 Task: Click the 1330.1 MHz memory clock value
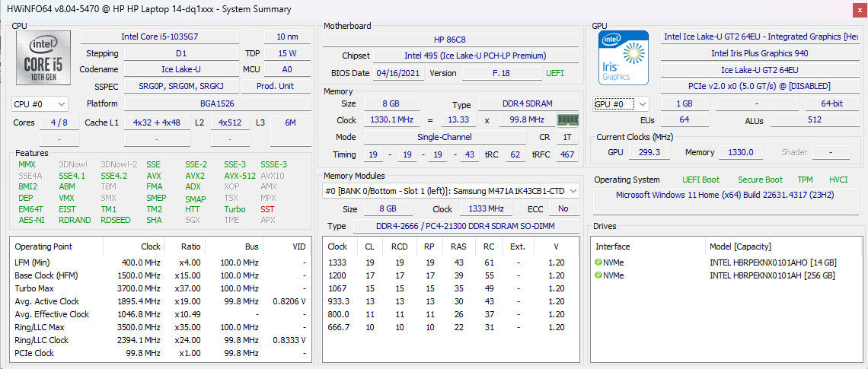(x=391, y=120)
